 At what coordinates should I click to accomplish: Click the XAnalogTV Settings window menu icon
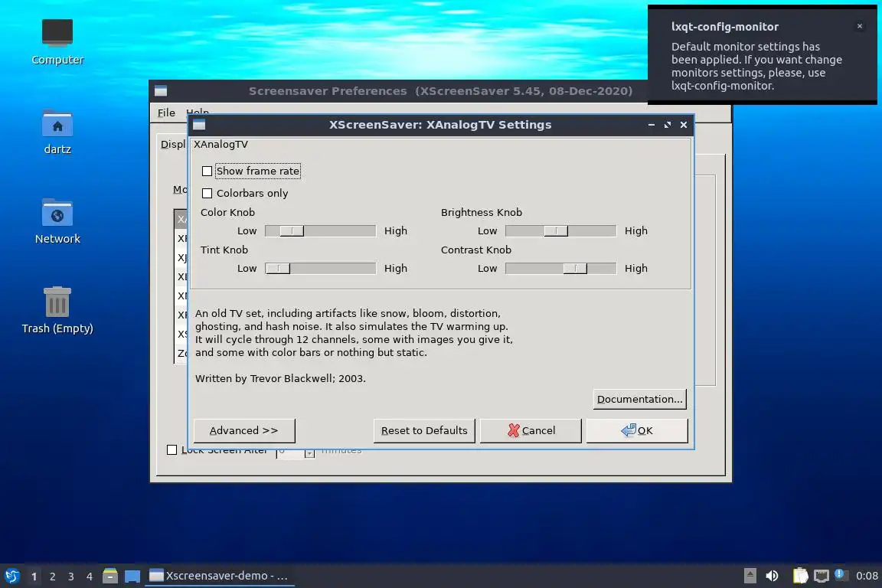coord(198,125)
